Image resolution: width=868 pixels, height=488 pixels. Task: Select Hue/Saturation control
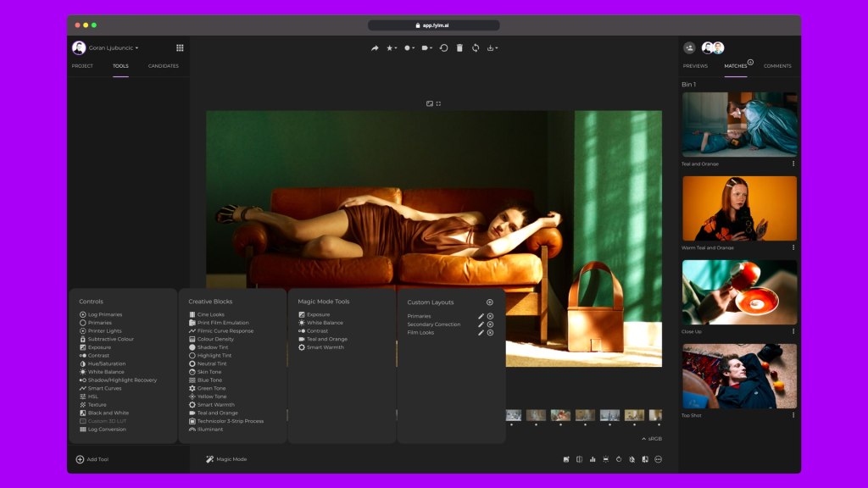(103, 363)
